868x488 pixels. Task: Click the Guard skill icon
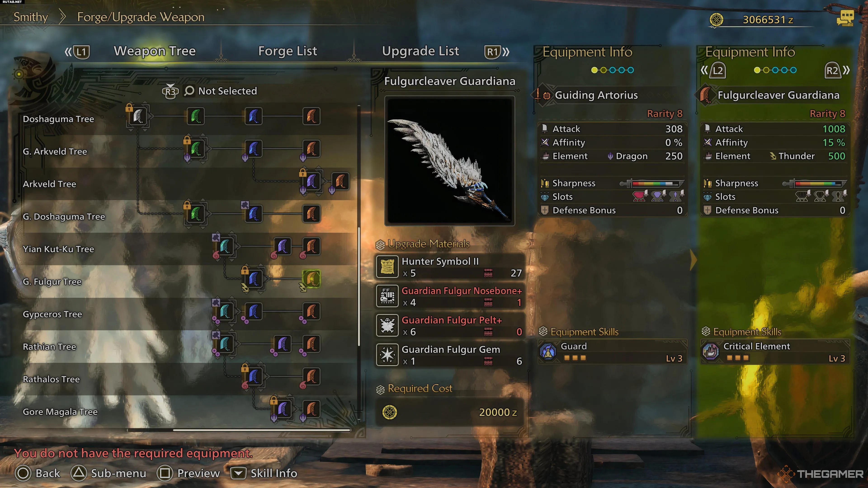[x=548, y=352]
